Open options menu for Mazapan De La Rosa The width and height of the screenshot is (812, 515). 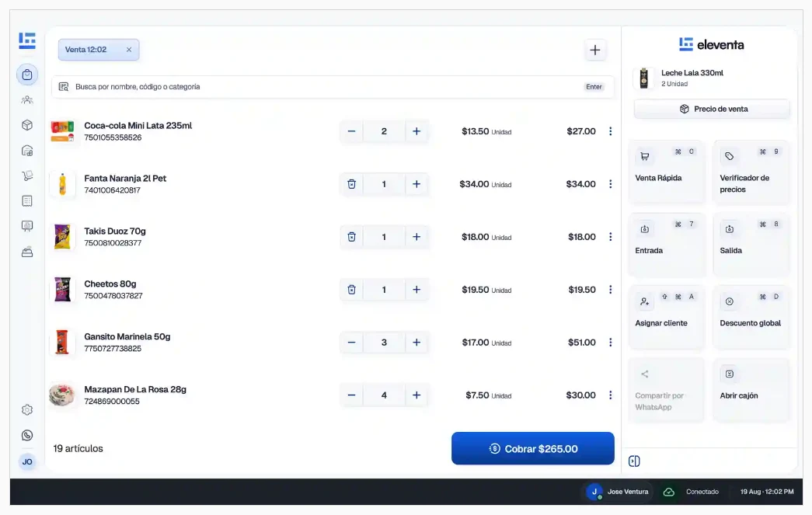611,395
